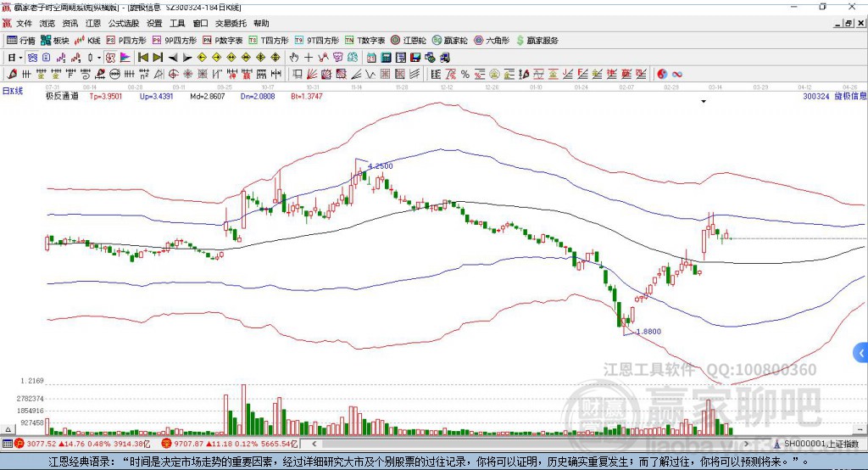Click the Tp=3.9501 indicator value

pyautogui.click(x=106, y=96)
